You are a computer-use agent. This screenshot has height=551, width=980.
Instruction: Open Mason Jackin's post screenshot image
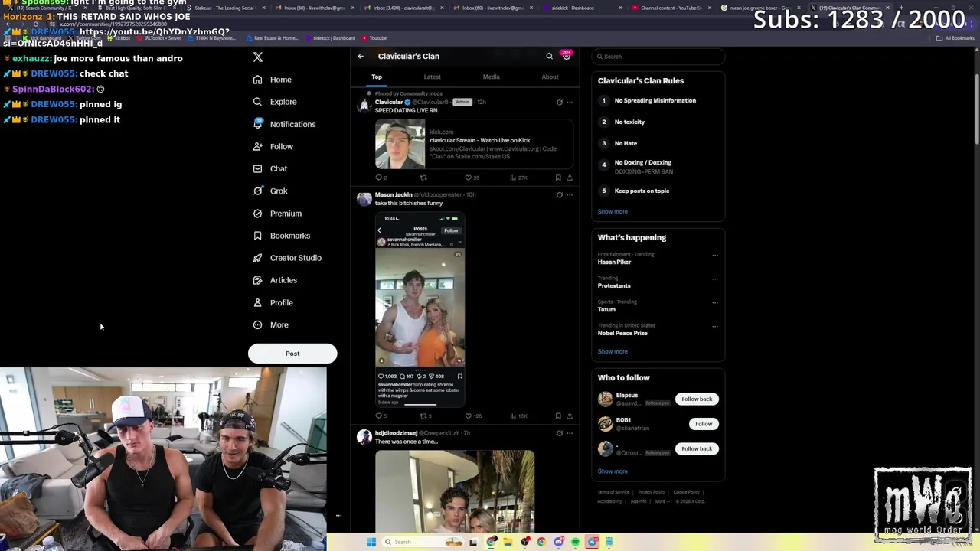[420, 309]
